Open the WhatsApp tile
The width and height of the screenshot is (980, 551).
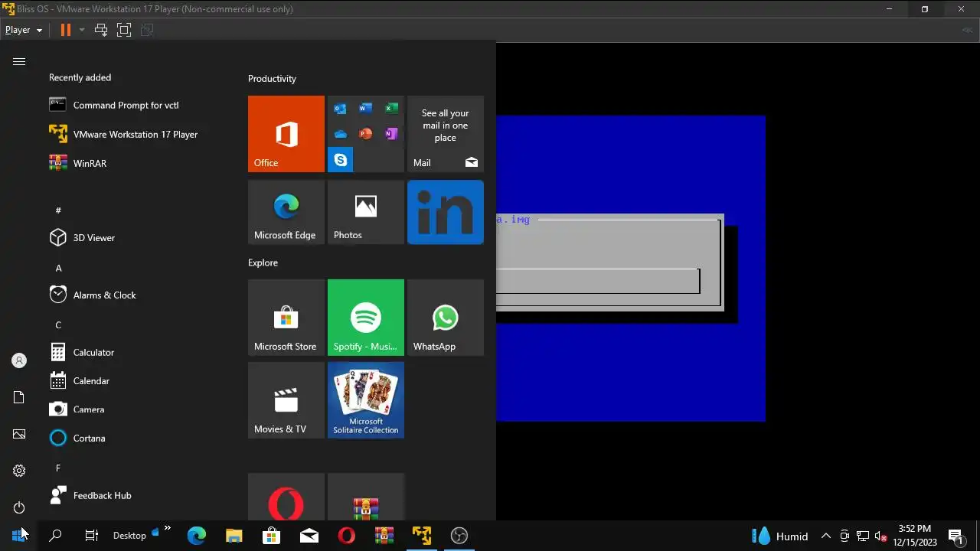click(x=446, y=318)
